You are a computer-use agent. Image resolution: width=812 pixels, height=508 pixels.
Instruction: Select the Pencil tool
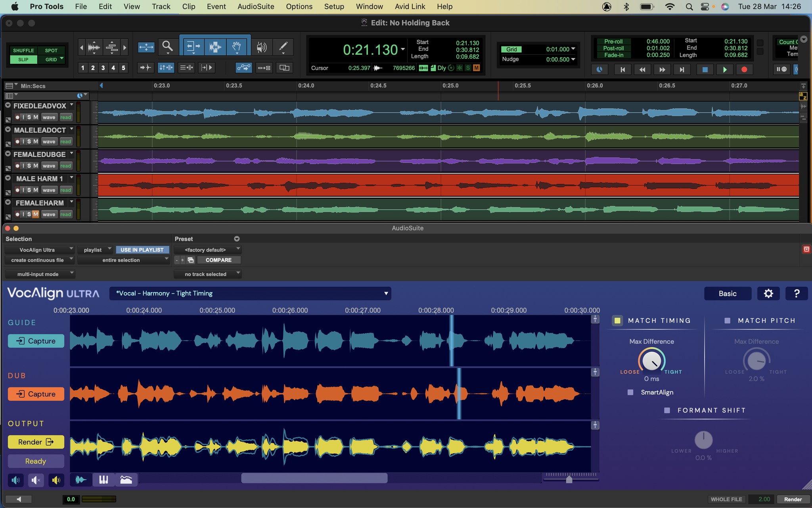tap(283, 47)
